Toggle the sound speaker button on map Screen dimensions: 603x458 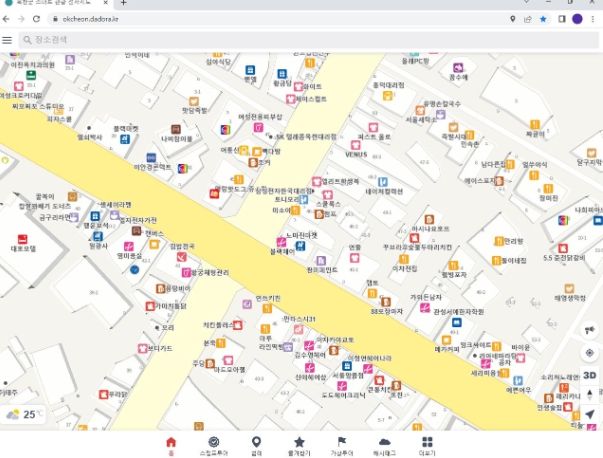pos(590,330)
